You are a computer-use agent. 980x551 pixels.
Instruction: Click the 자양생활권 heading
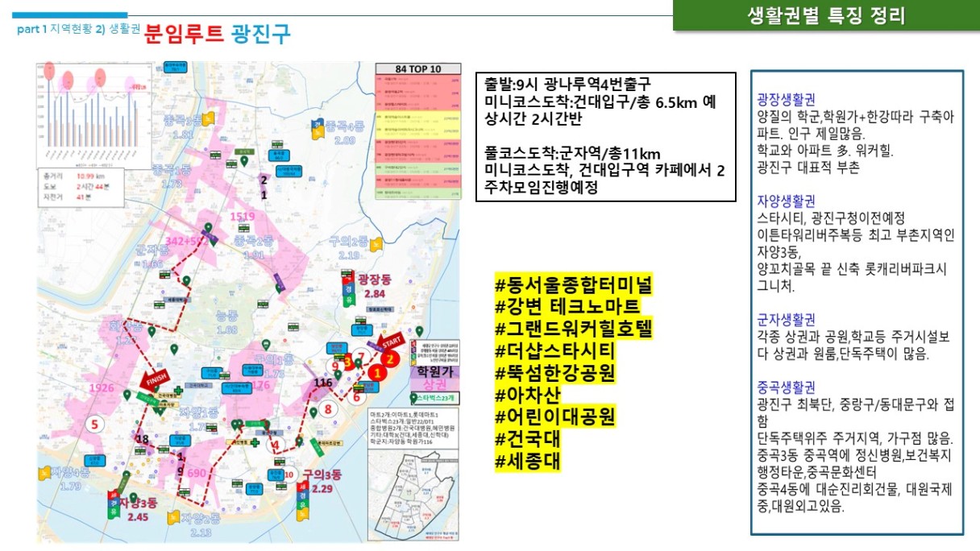tap(786, 201)
